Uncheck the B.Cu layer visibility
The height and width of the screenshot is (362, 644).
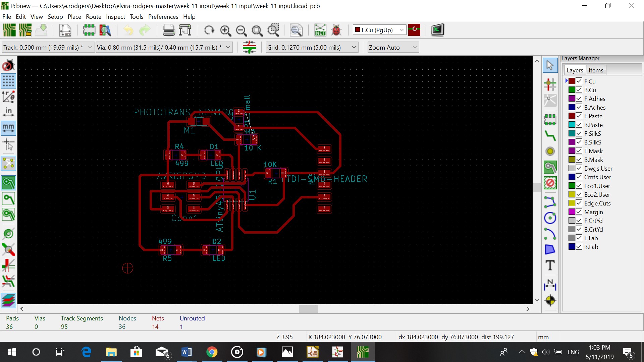click(x=579, y=90)
